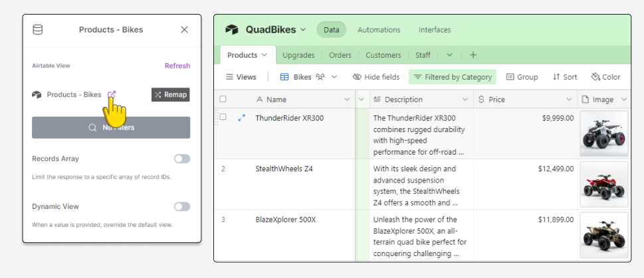Click the Image attachment field icon
Viewport: 644px width, 278px height.
coord(586,100)
